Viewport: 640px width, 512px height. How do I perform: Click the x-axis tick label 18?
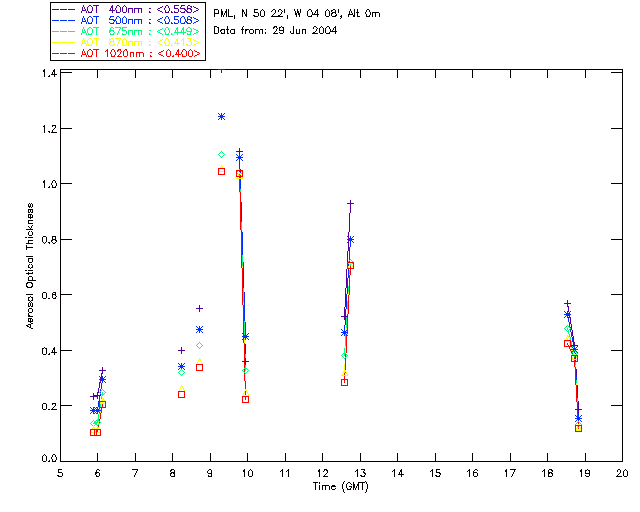[x=548, y=473]
